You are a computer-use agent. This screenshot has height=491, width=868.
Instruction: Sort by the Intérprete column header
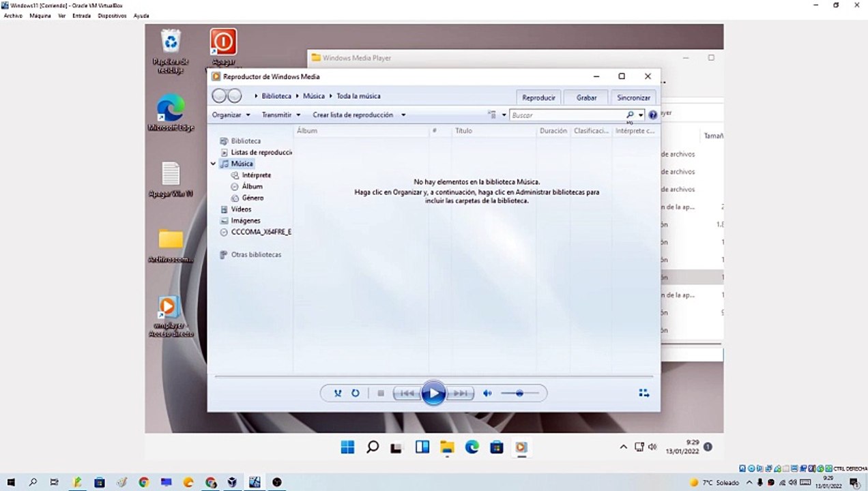[635, 131]
